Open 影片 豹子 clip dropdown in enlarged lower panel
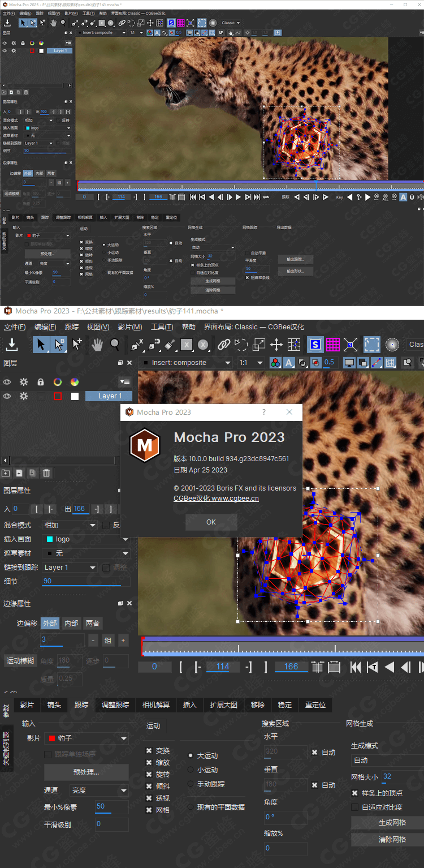Viewport: 424px width, 868px height. tap(86, 738)
